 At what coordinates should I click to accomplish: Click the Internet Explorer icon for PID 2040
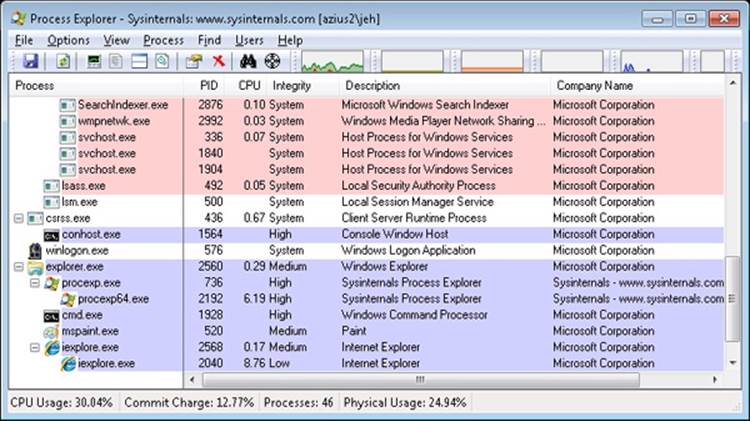67,364
